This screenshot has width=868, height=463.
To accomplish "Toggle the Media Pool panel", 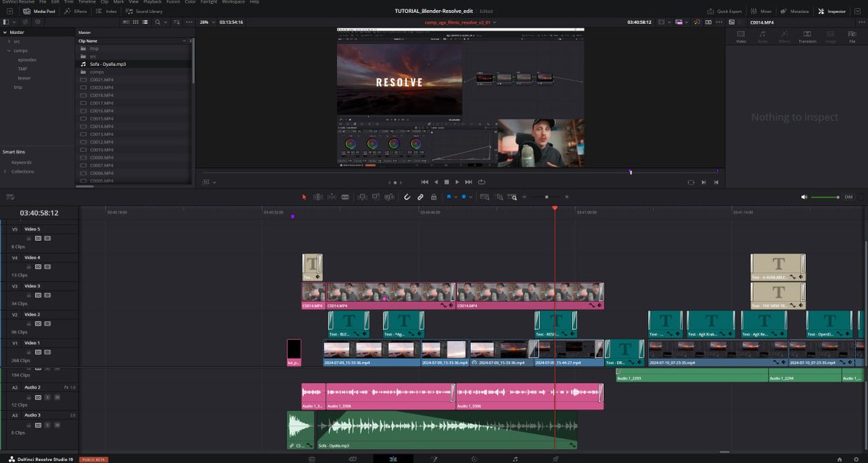I will click(x=40, y=12).
